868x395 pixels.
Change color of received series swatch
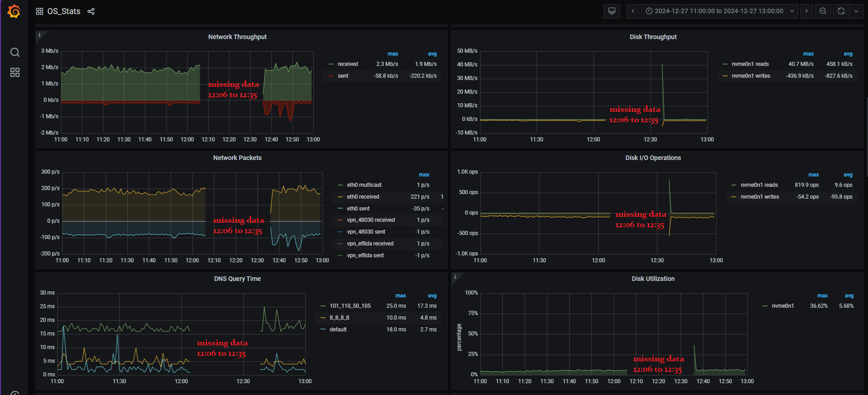pyautogui.click(x=331, y=64)
